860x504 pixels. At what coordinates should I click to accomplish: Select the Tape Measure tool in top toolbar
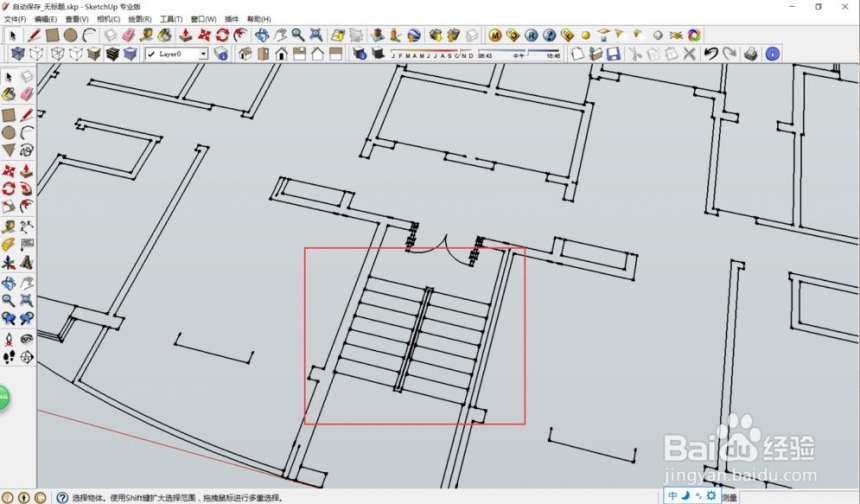coord(146,36)
